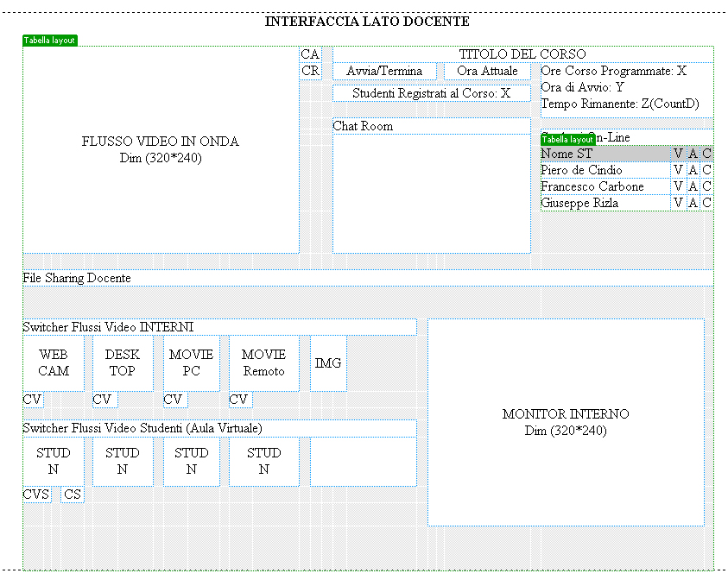Click the CVS control below student streams
Viewport: 728px width, 586px height.
(36, 495)
